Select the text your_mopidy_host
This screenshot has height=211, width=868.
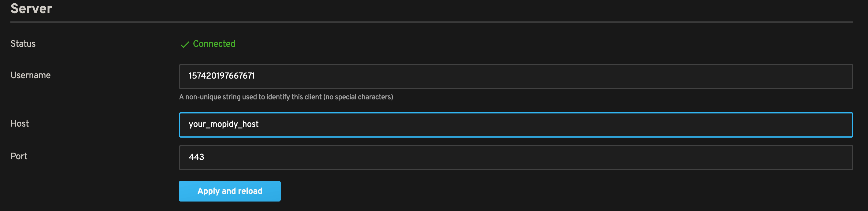click(x=223, y=124)
